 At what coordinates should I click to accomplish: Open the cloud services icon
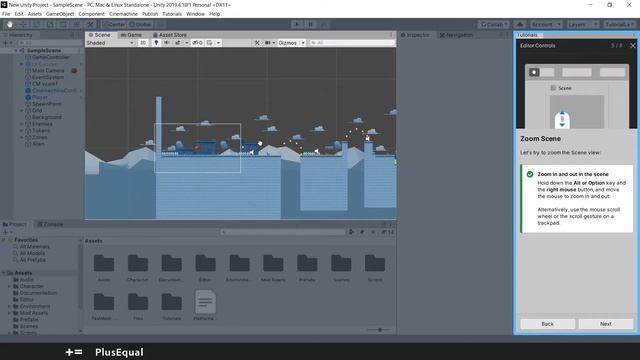tap(520, 24)
